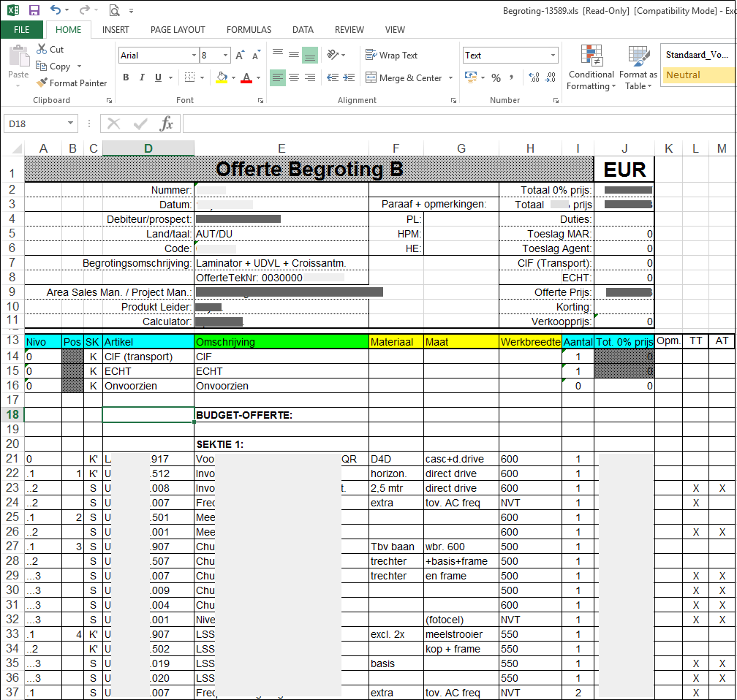Set Align Right for text
737x700 pixels.
pos(310,77)
